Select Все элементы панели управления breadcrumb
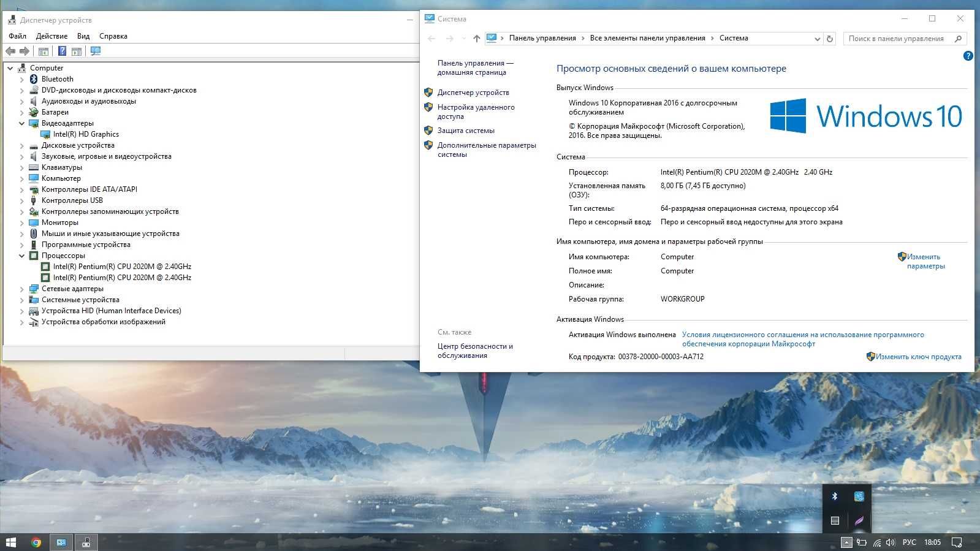 pyautogui.click(x=647, y=38)
